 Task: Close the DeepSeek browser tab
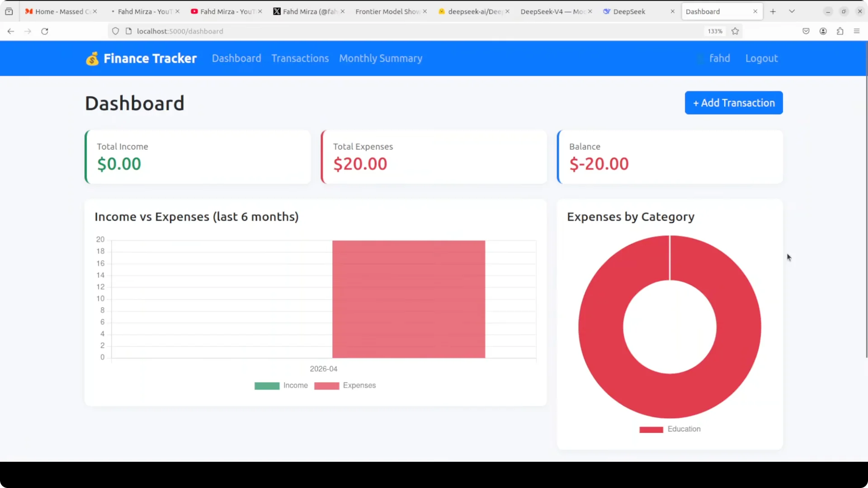coord(673,11)
